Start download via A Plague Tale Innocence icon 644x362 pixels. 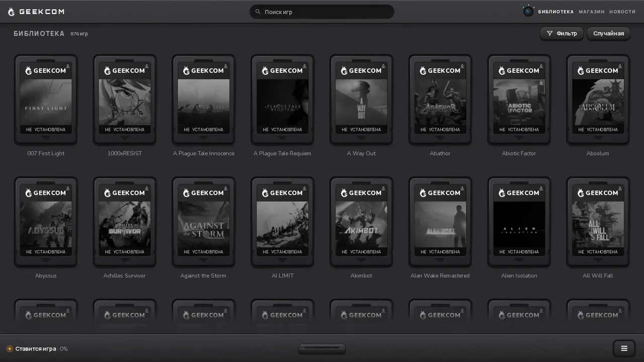tap(226, 66)
